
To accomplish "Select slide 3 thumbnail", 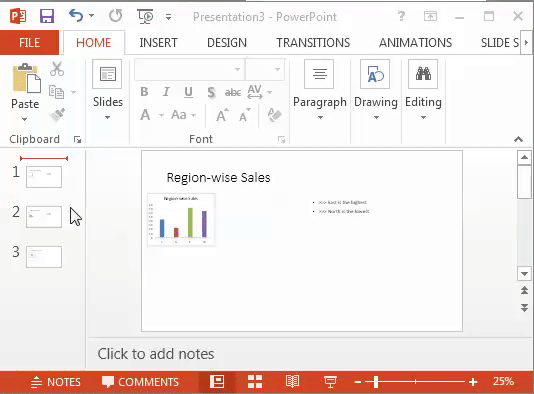I will coord(44,257).
